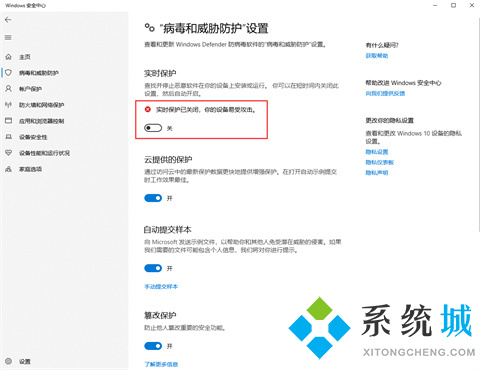Viewport: 480px width, 370px height.
Task: Click the red error icon beside 实时保护已关闭
Action: coord(148,109)
